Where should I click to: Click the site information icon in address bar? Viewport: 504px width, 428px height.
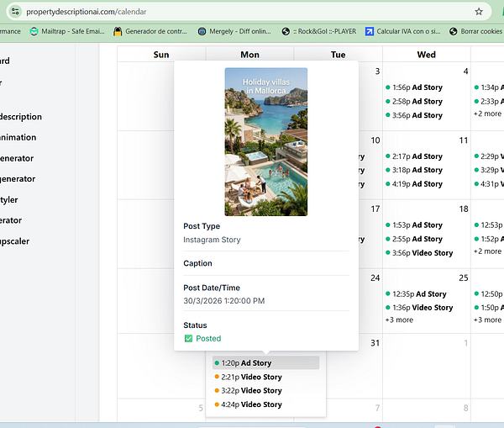[x=15, y=12]
